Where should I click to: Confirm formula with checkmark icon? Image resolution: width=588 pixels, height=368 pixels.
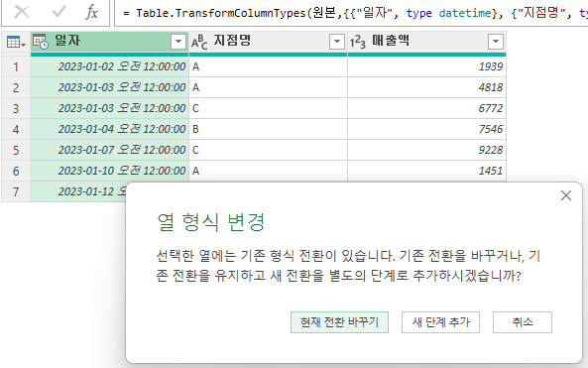tap(59, 12)
